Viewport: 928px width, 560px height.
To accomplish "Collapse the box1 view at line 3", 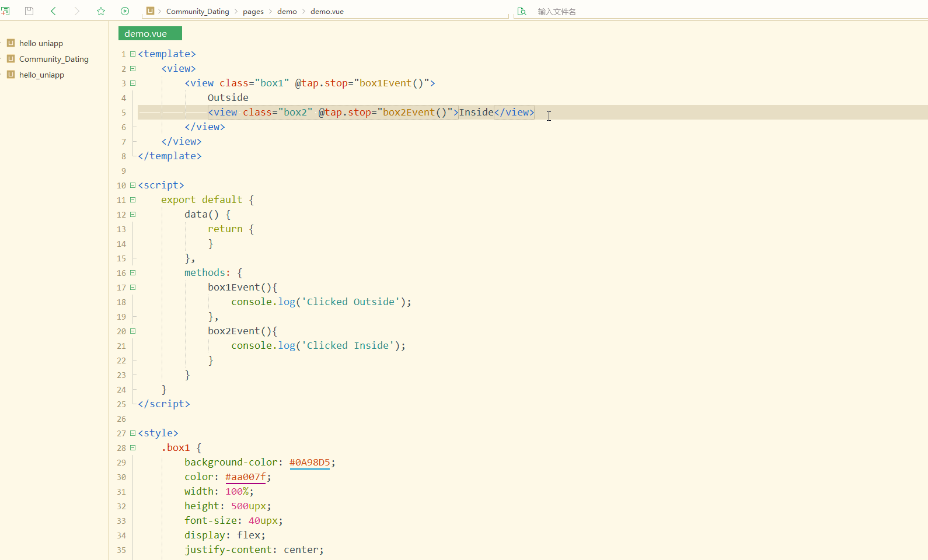I will [x=132, y=83].
